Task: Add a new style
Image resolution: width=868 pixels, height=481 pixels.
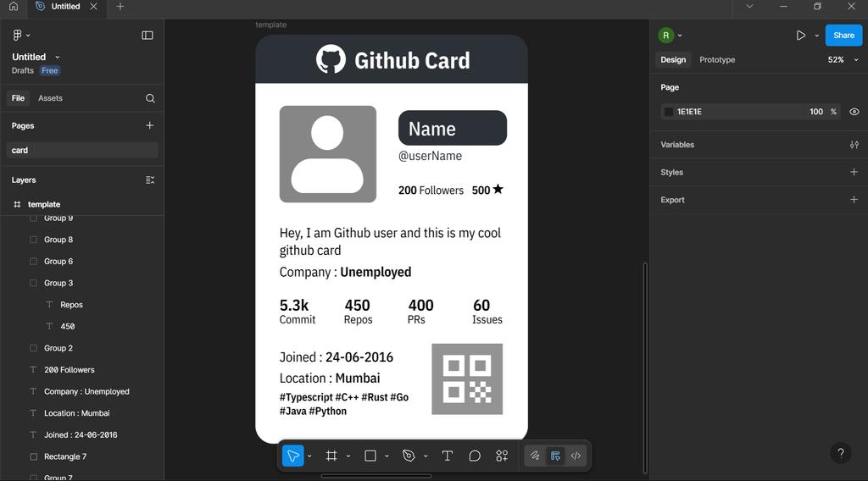Action: coord(854,172)
